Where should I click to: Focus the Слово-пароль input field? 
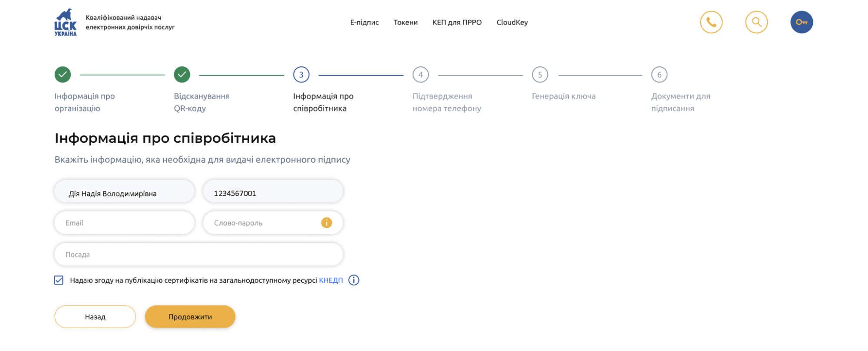[273, 223]
